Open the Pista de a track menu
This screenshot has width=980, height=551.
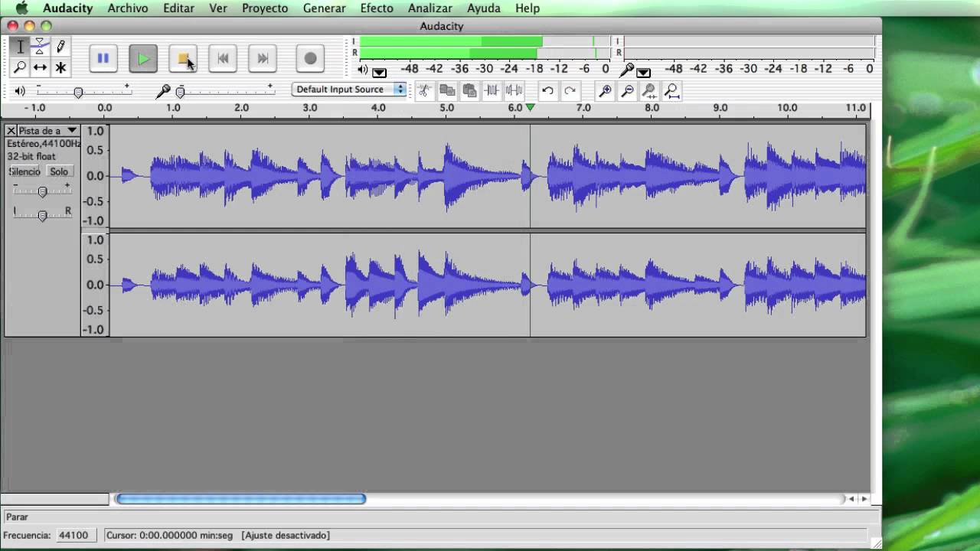tap(48, 131)
